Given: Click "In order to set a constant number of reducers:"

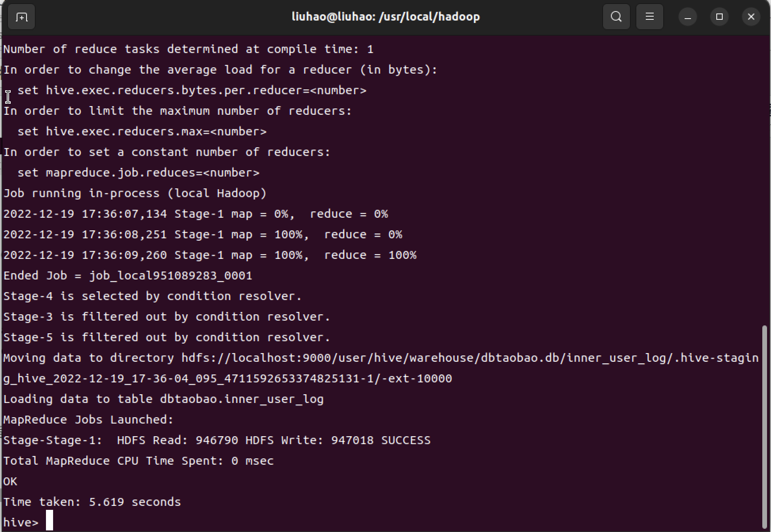Looking at the screenshot, I should [x=167, y=152].
